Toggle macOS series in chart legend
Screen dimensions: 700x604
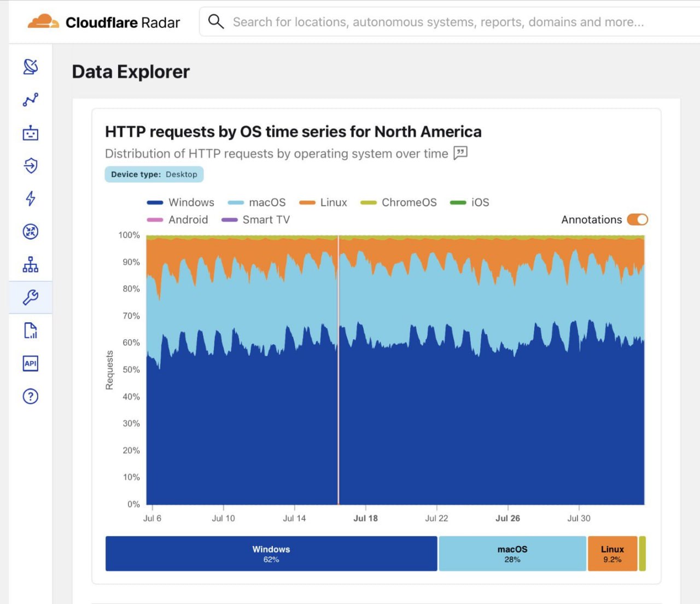[x=256, y=202]
